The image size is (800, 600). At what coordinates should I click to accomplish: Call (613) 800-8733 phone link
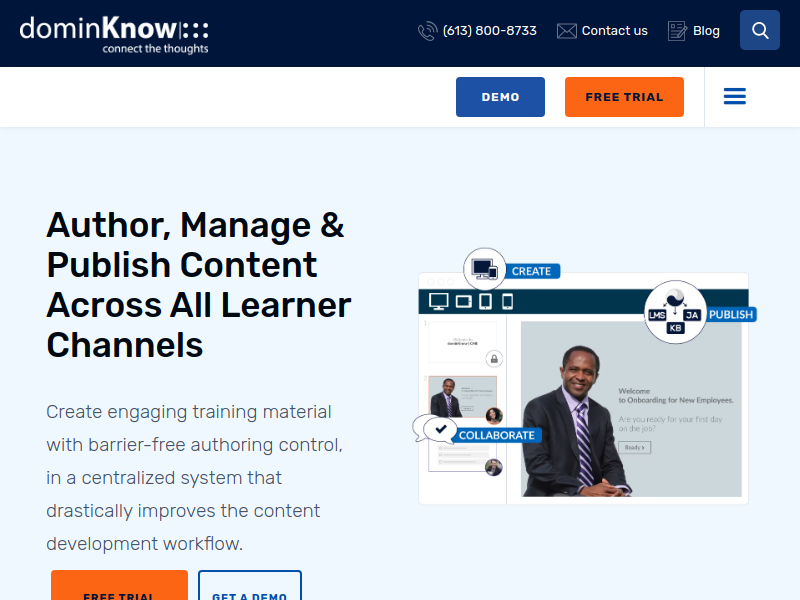(489, 31)
